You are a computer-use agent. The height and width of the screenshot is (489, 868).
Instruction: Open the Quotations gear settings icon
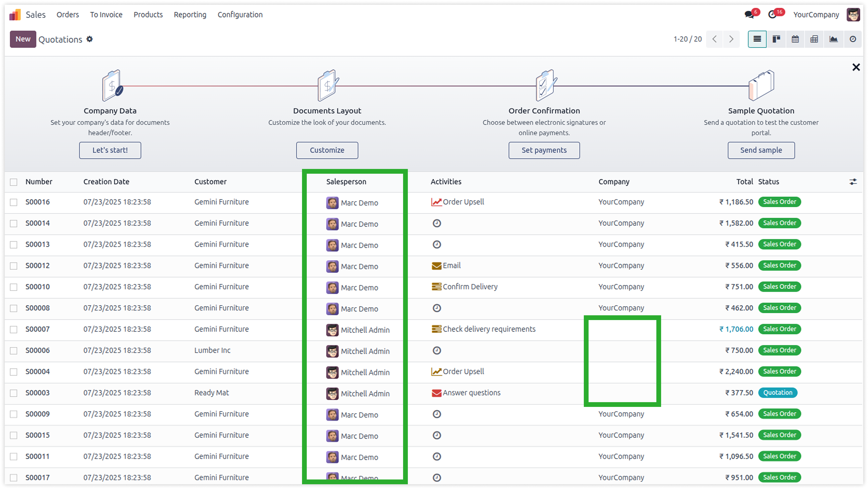[89, 39]
